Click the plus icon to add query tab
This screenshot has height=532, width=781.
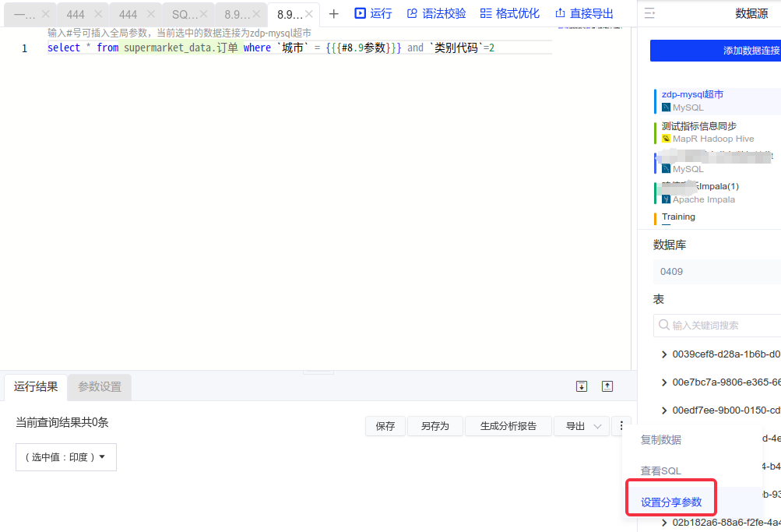pyautogui.click(x=334, y=14)
